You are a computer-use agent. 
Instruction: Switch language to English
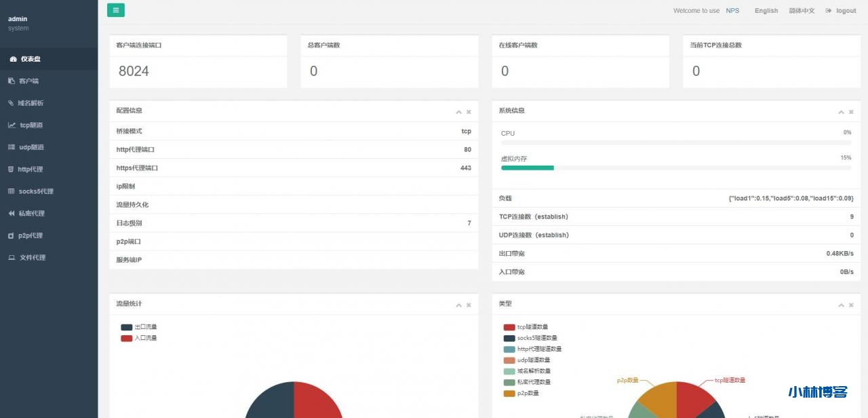(766, 11)
